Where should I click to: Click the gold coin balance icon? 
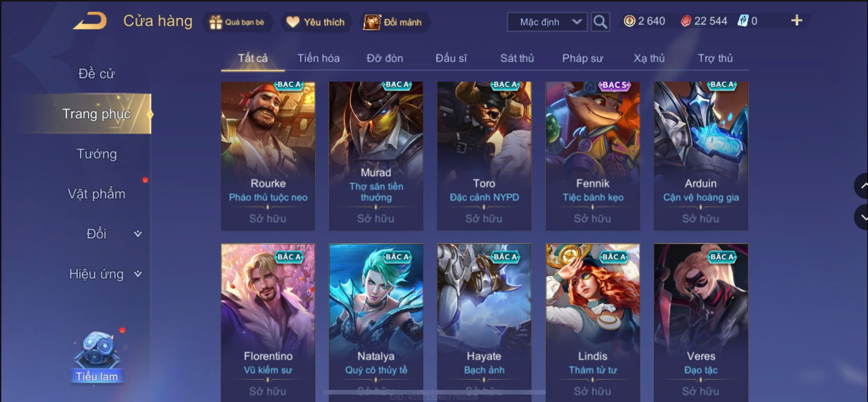point(629,21)
